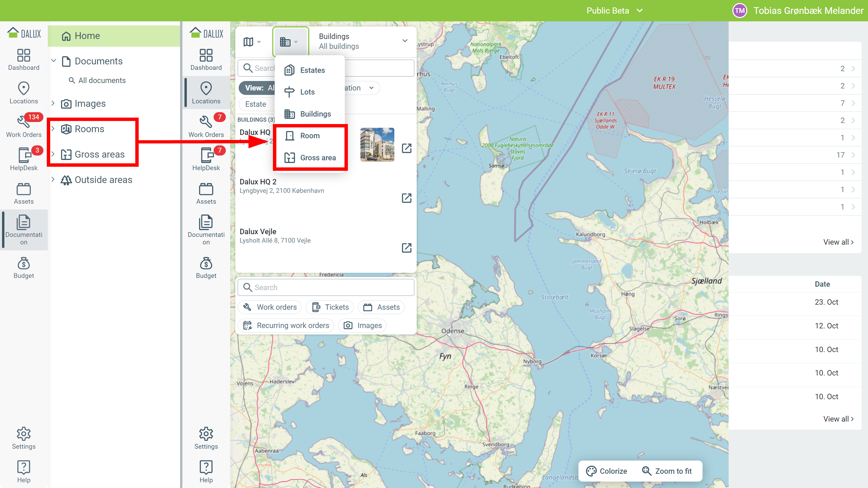This screenshot has height=488, width=868.
Task: Focus the lower Search field
Action: click(x=326, y=287)
